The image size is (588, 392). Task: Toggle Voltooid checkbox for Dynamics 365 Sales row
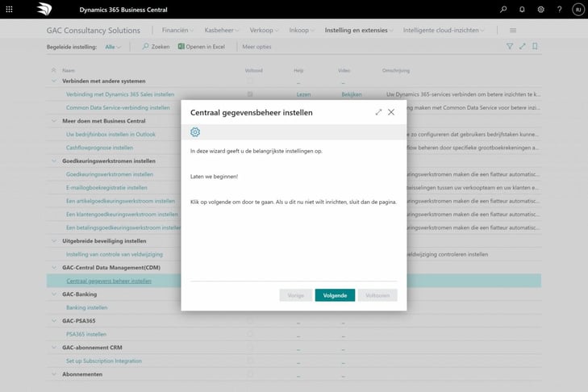[x=250, y=94]
